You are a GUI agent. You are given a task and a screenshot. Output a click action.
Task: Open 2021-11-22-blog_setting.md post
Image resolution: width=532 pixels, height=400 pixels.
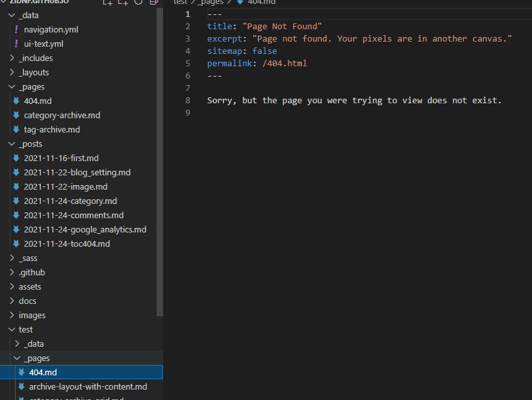(x=77, y=173)
